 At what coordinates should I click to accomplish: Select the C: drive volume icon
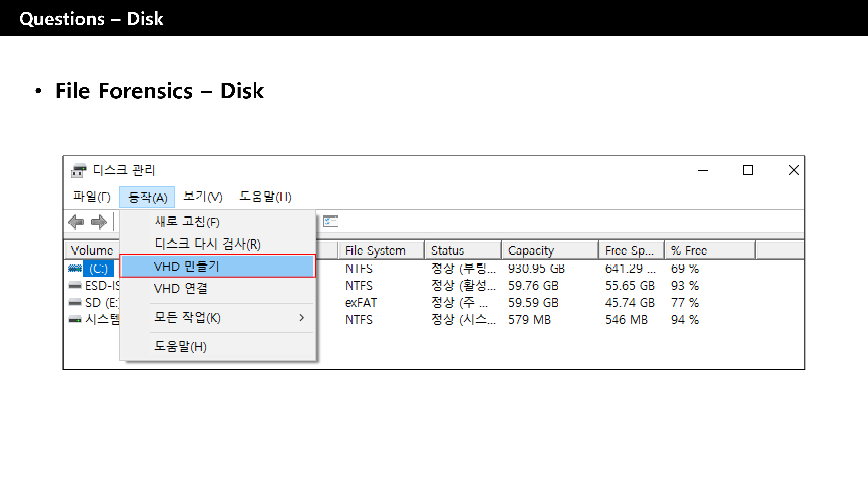75,268
